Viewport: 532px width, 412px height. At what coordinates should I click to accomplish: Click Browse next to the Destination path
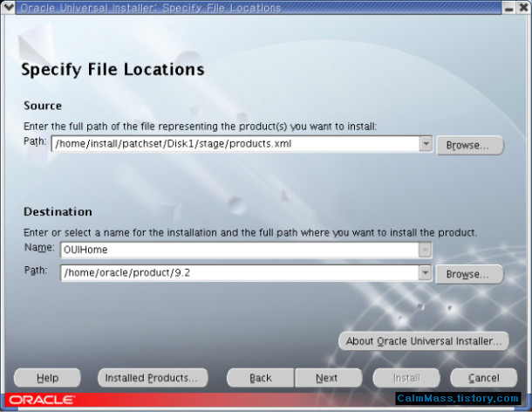tap(469, 274)
